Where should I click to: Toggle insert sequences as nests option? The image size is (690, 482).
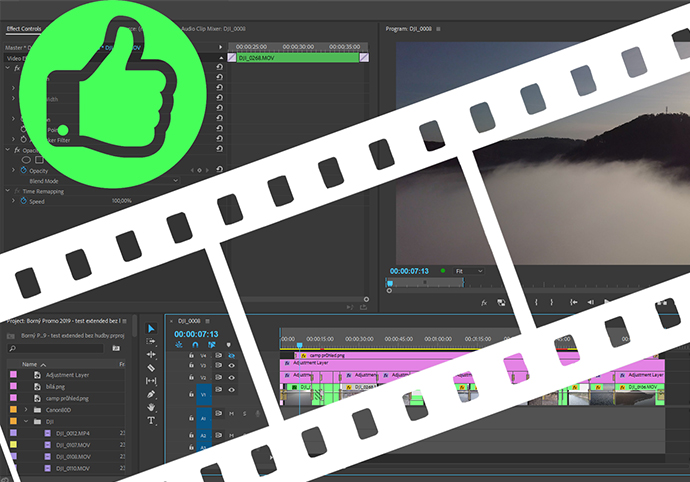click(x=179, y=345)
